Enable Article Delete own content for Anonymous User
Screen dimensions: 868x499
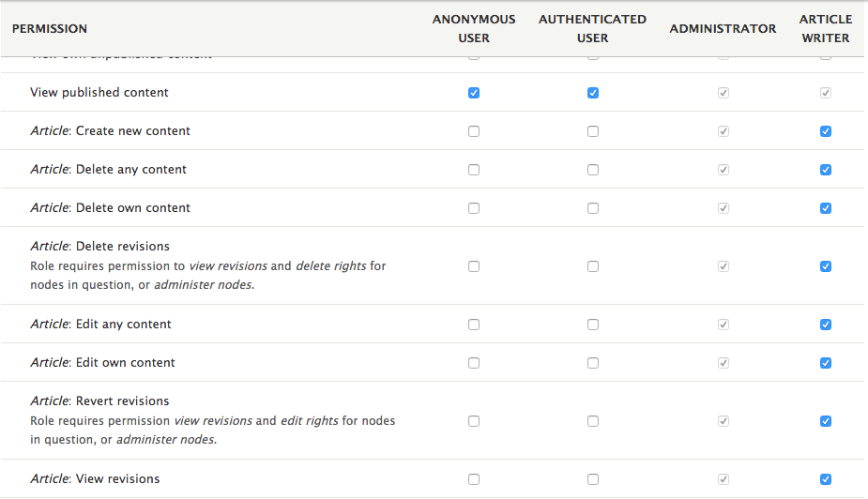click(x=474, y=208)
